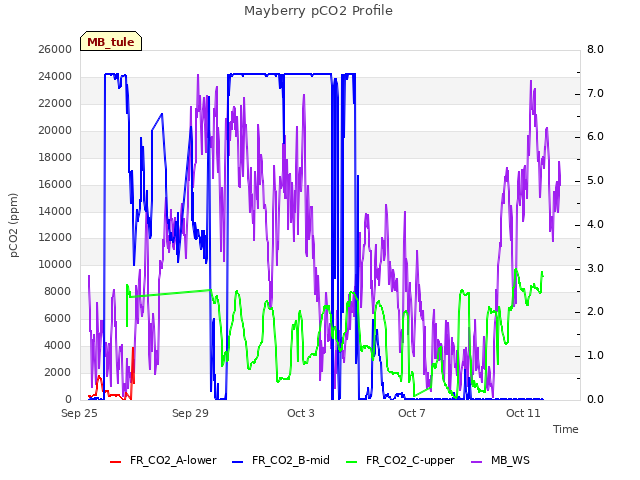The width and height of the screenshot is (640, 480).
Task: Click the 20000 left axis value
Action: pos(55,130)
